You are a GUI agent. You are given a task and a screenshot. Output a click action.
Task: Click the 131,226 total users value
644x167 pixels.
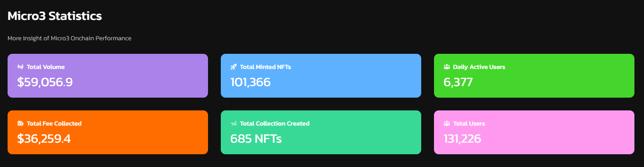click(x=462, y=139)
